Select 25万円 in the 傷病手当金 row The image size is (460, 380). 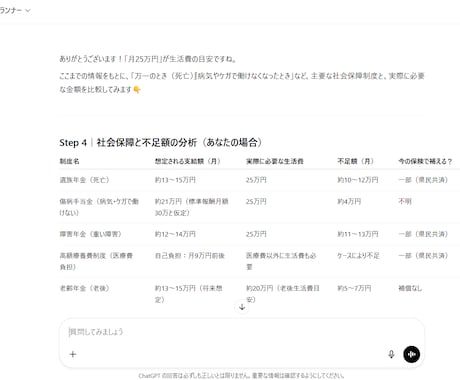click(x=256, y=202)
